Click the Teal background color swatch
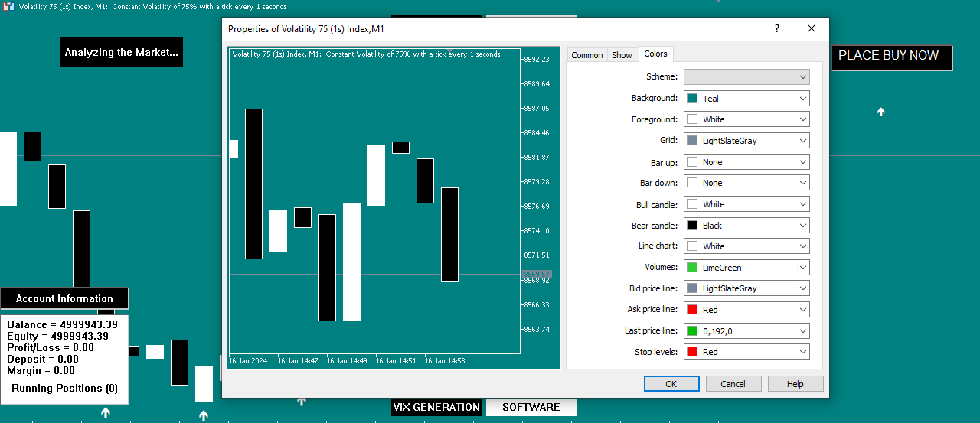Screen dimensions: 980x423 [x=692, y=98]
